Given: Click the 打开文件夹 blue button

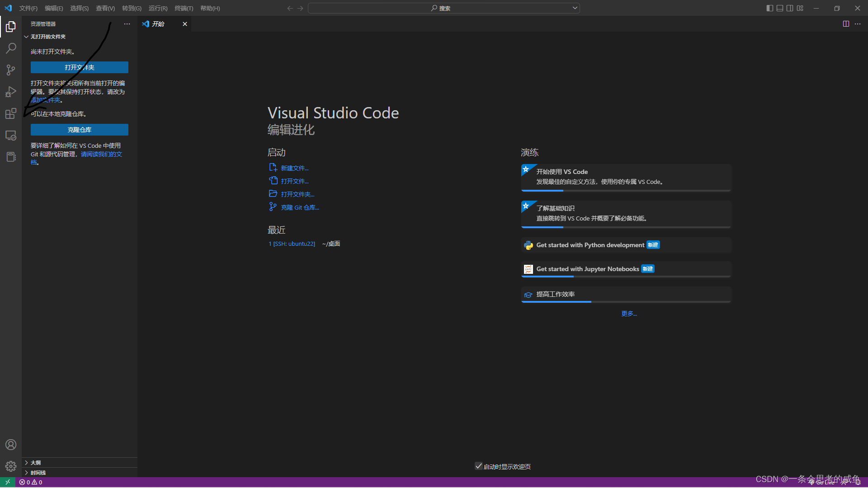Looking at the screenshot, I should [x=80, y=67].
